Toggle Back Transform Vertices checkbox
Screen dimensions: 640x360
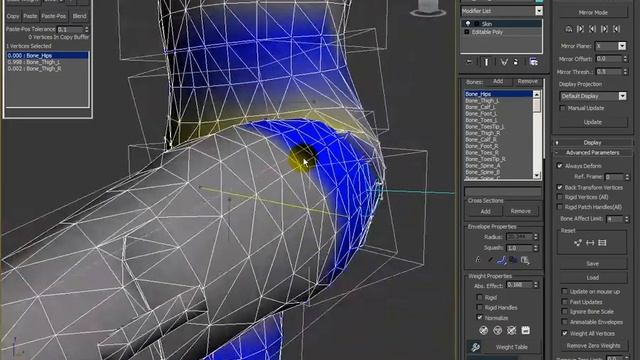point(560,187)
